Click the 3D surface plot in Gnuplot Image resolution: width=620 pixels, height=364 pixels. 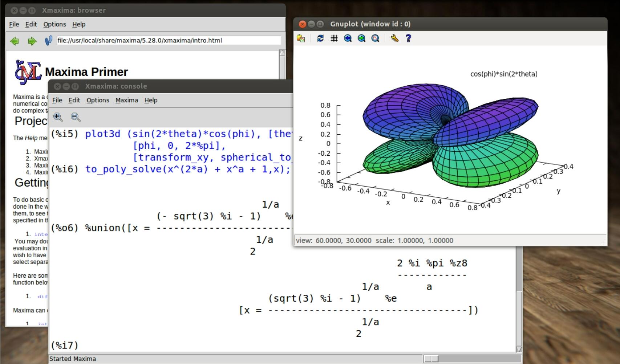450,135
